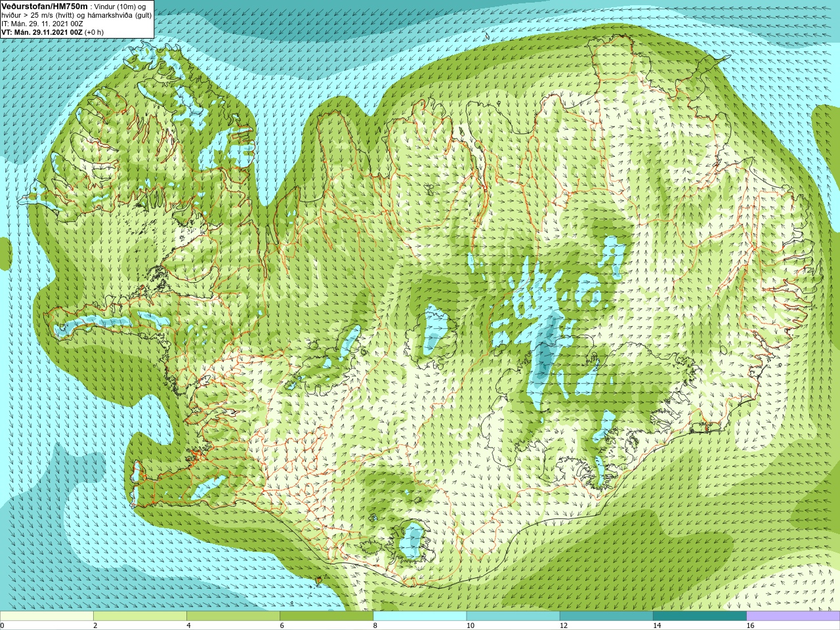This screenshot has height=630, width=840.
Task: Click the 'VT: Mán. 29.11.2021 00Z (+0 h)' line
Action: [x=52, y=32]
